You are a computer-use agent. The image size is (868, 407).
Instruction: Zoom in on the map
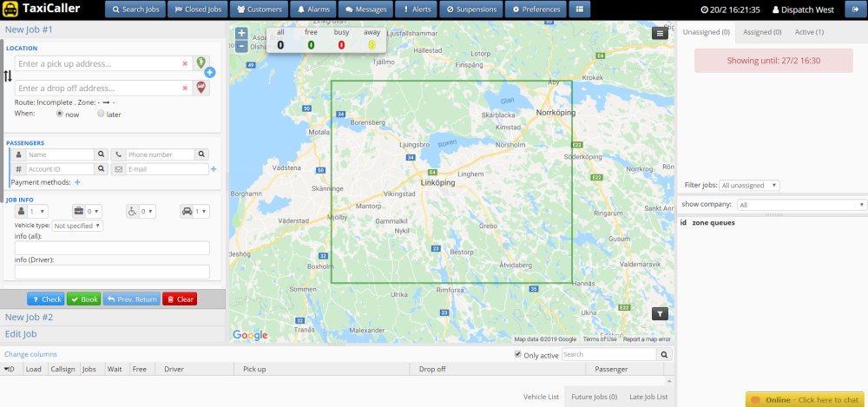[x=241, y=33]
